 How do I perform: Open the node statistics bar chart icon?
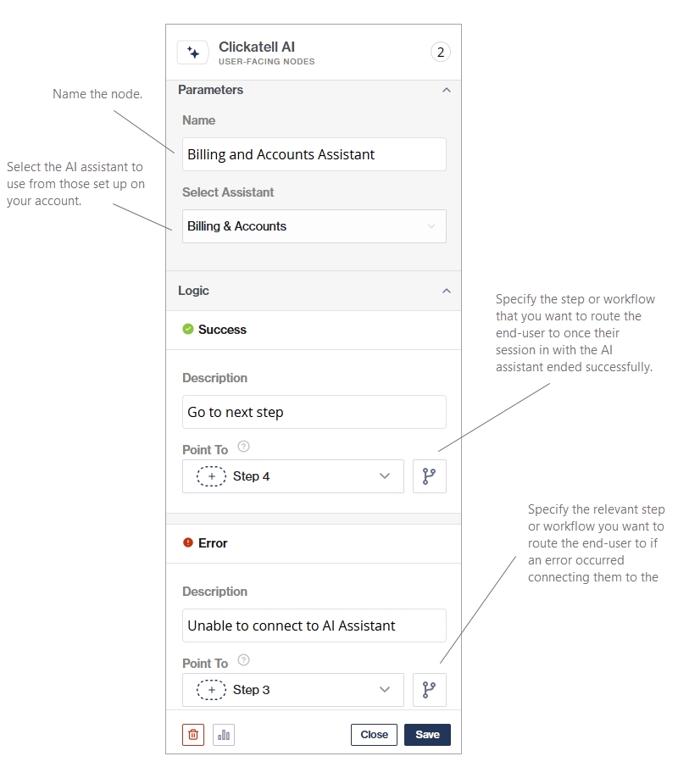click(x=224, y=735)
